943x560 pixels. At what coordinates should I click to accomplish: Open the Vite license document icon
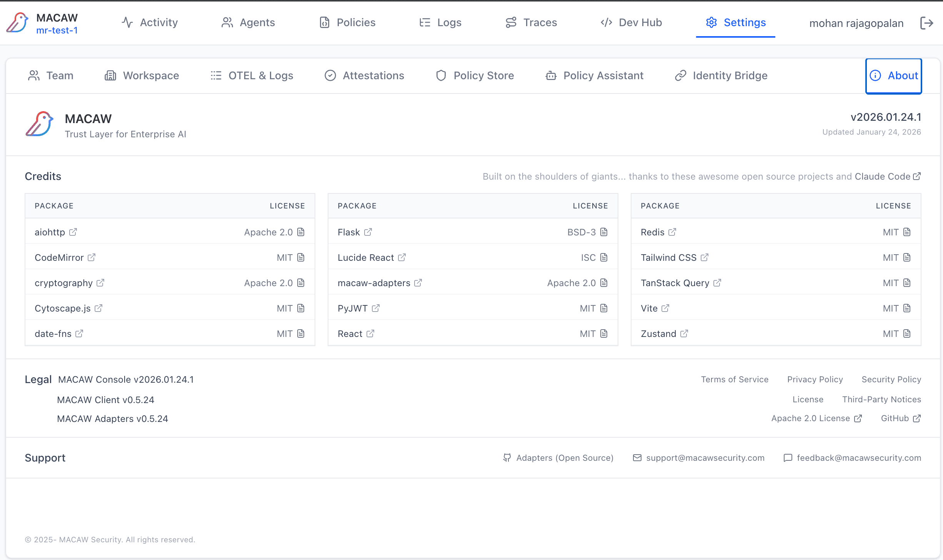(x=907, y=308)
